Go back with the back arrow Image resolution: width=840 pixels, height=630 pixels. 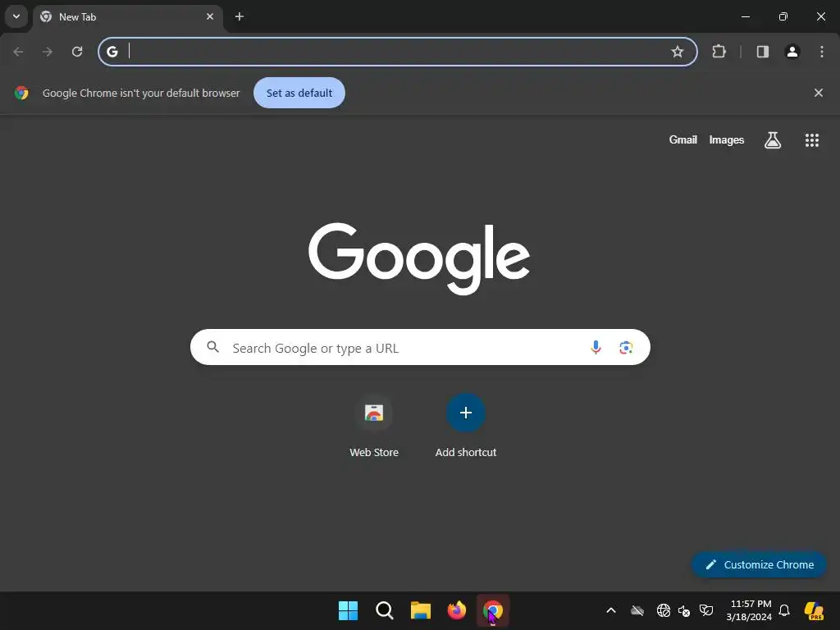18,52
